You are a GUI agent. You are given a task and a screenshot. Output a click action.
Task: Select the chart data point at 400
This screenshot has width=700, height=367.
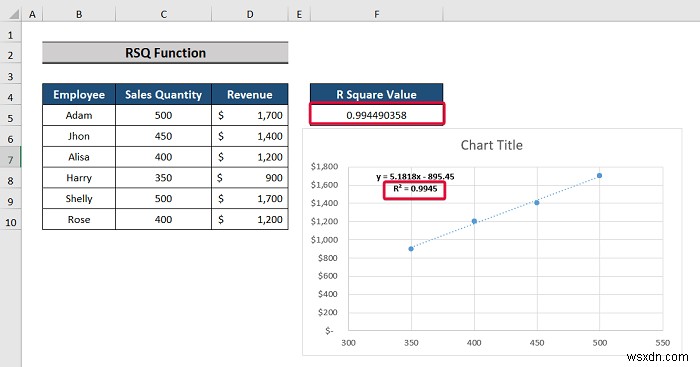point(474,221)
